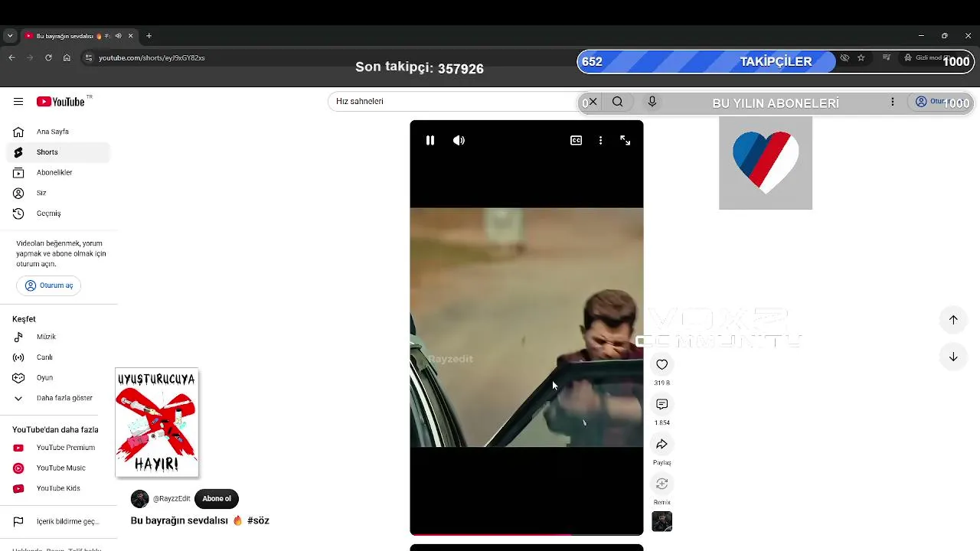Open the sound thumbnail below Remix
This screenshot has width=980, height=551.
pos(662,522)
